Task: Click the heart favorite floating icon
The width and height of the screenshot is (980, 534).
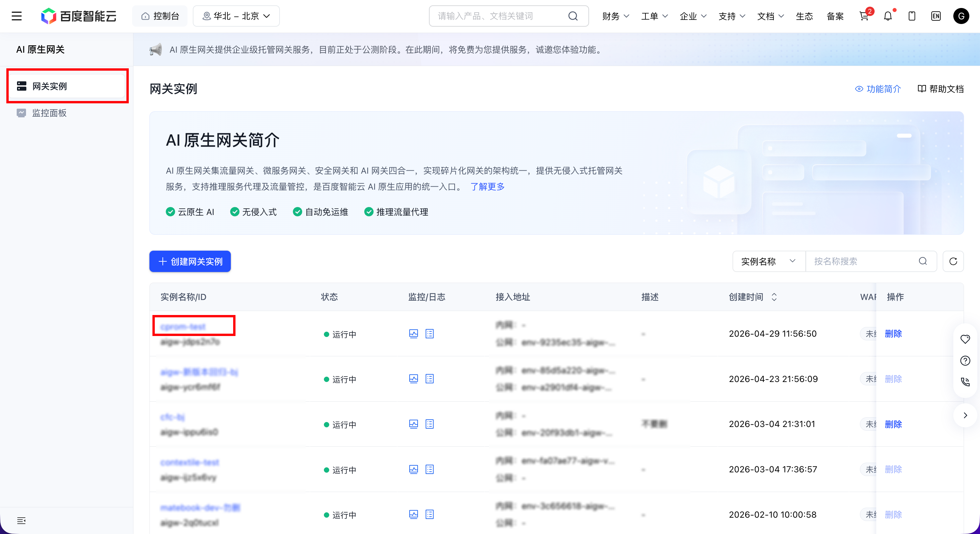Action: [x=965, y=339]
